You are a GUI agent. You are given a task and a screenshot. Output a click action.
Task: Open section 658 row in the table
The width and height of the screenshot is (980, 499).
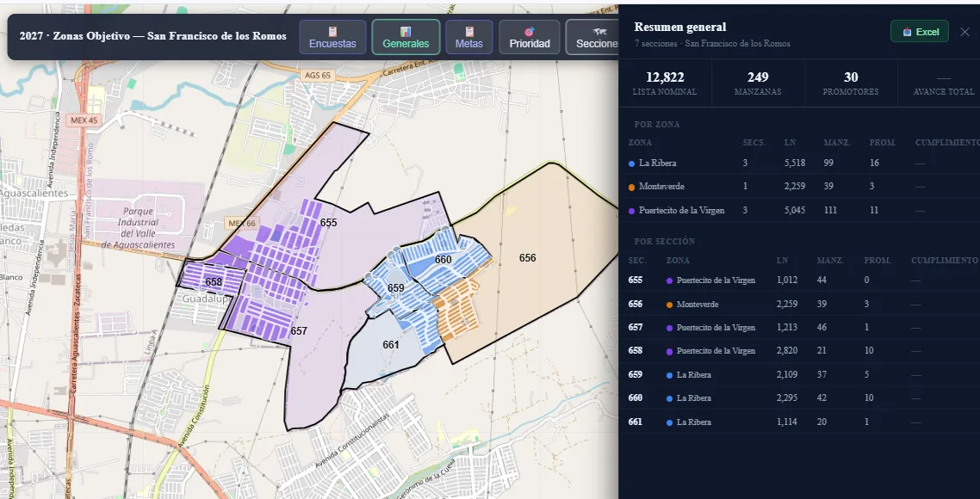[x=799, y=350]
